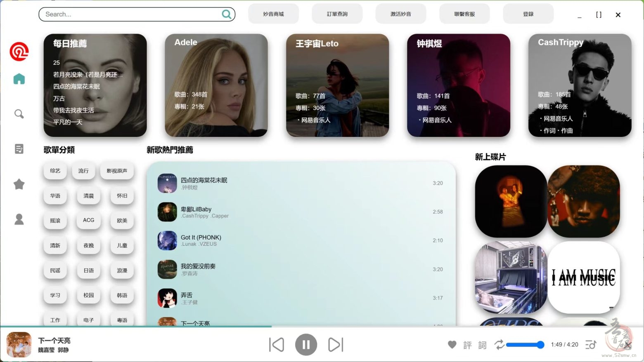Skip to next track
The width and height of the screenshot is (644, 362).
[x=336, y=345]
